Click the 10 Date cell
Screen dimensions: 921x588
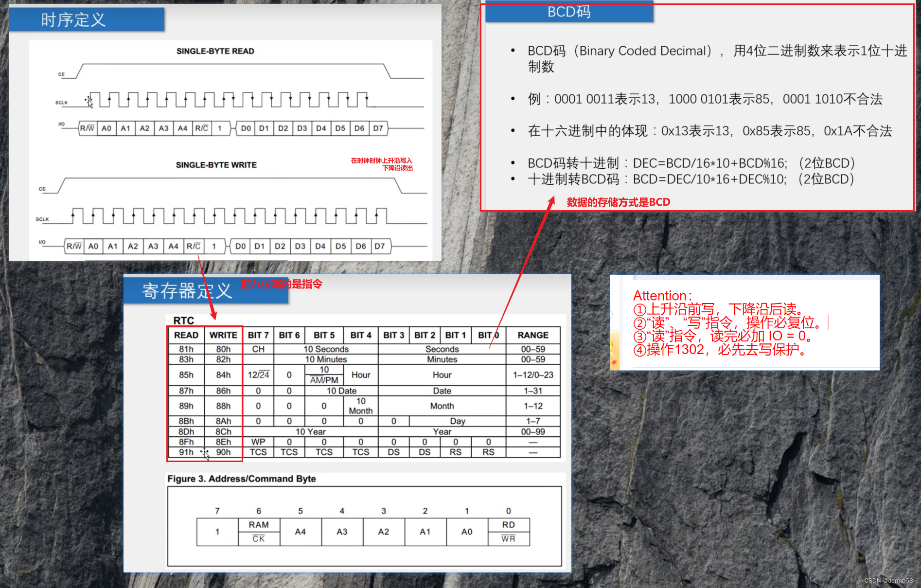(341, 391)
